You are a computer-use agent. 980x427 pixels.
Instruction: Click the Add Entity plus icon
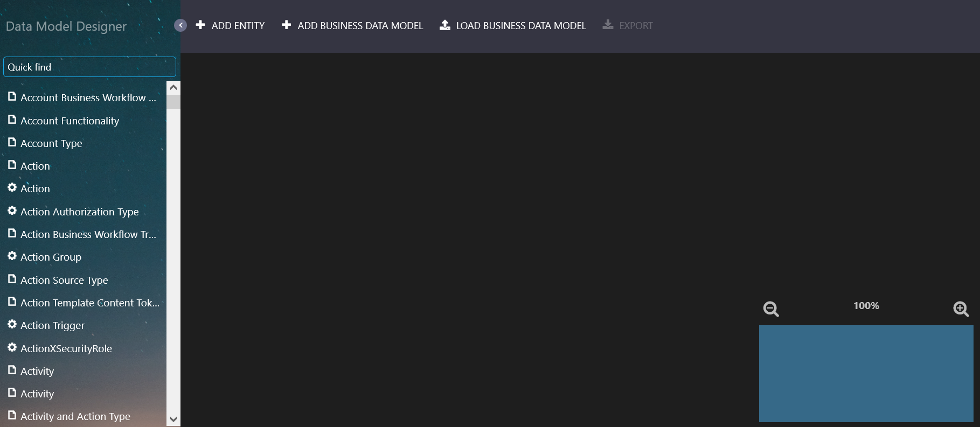pyautogui.click(x=200, y=25)
